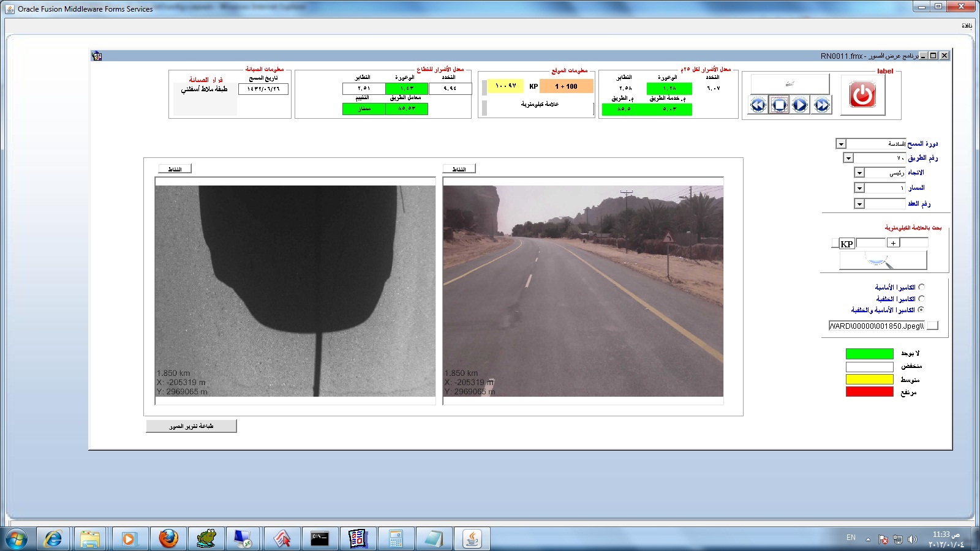980x551 pixels.
Task: Open the النقاط tab above the road photo
Action: (x=459, y=169)
